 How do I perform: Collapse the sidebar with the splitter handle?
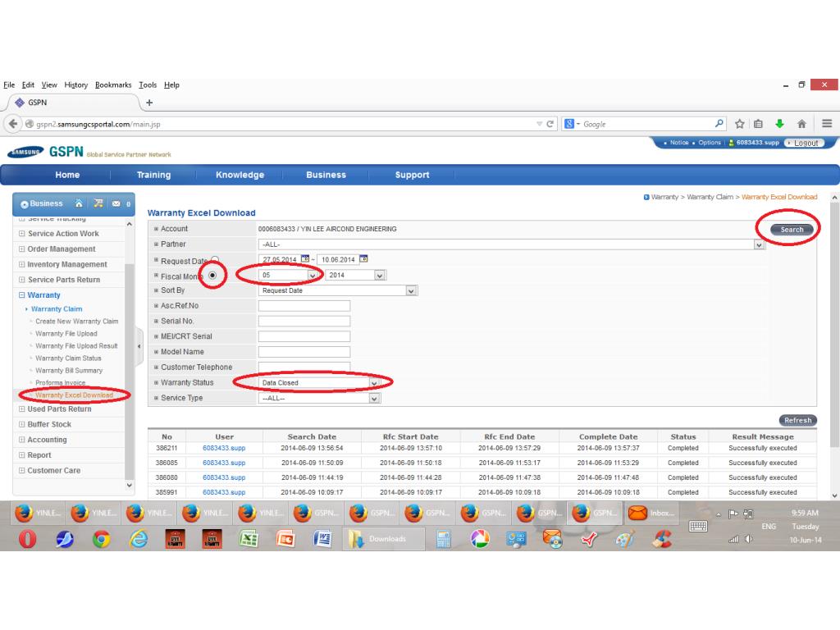(139, 346)
